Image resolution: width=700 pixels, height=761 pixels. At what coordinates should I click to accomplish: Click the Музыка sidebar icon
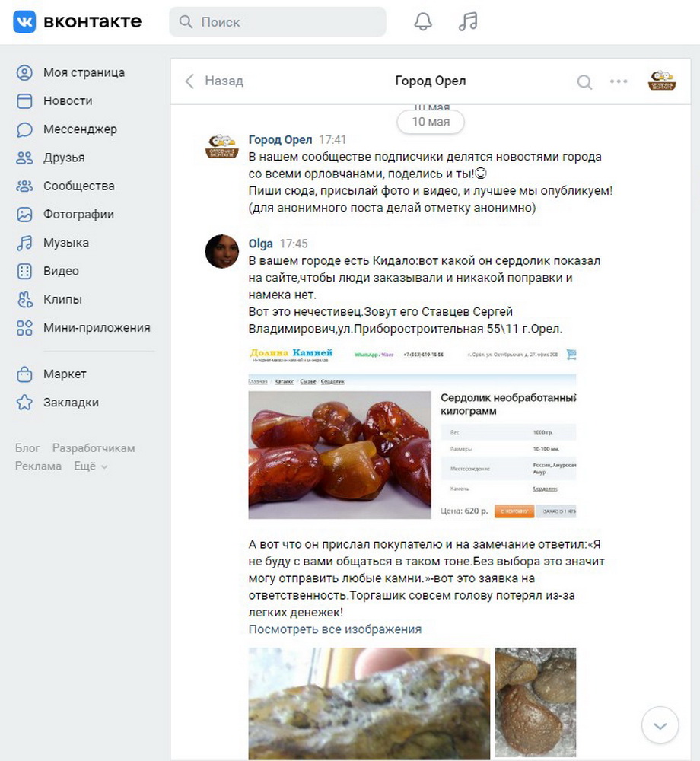point(24,243)
